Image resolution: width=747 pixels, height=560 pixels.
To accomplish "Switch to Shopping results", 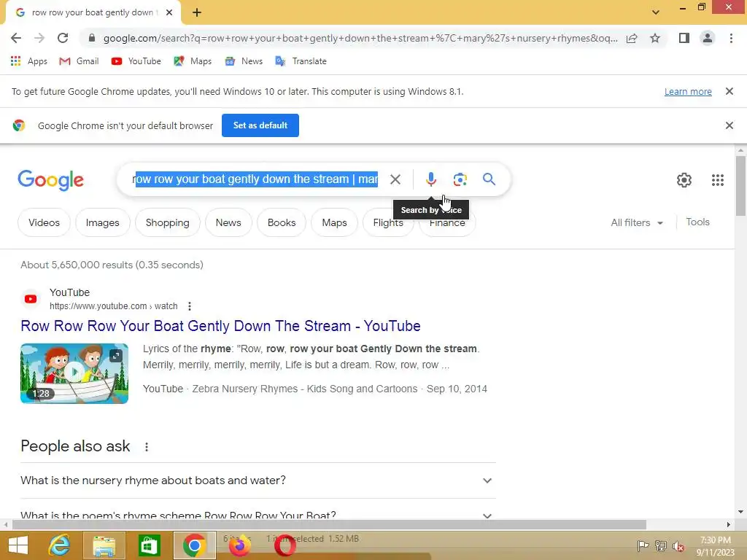I will click(x=167, y=222).
